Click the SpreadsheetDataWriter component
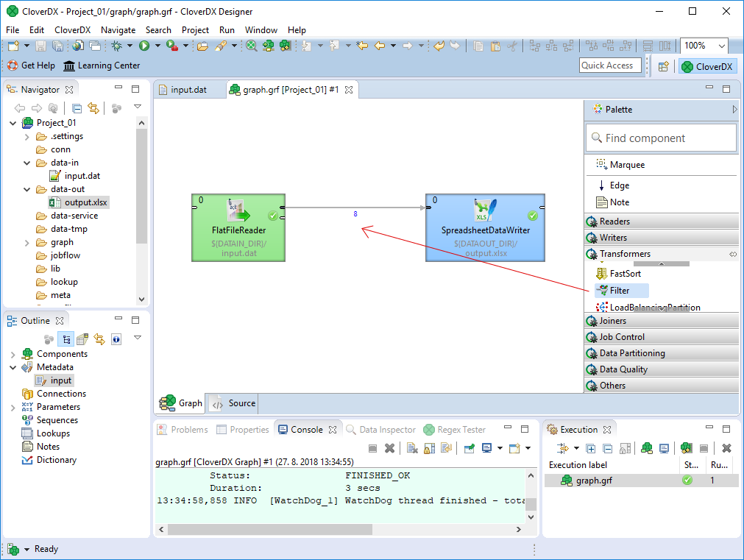This screenshot has height=560, width=744. 485,228
